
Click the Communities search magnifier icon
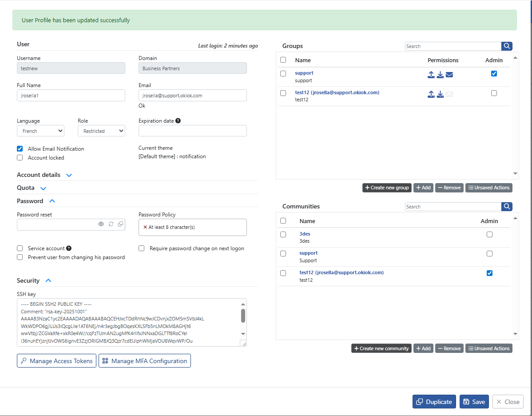click(507, 206)
